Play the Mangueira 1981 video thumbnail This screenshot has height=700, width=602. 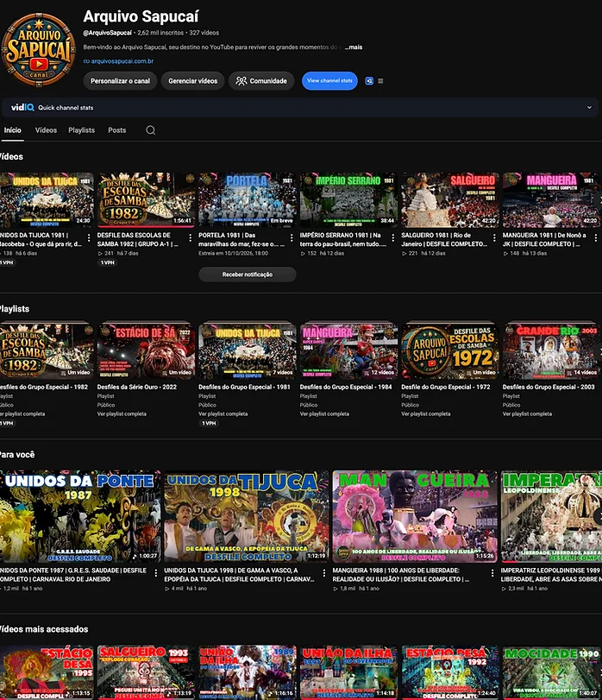[552, 200]
